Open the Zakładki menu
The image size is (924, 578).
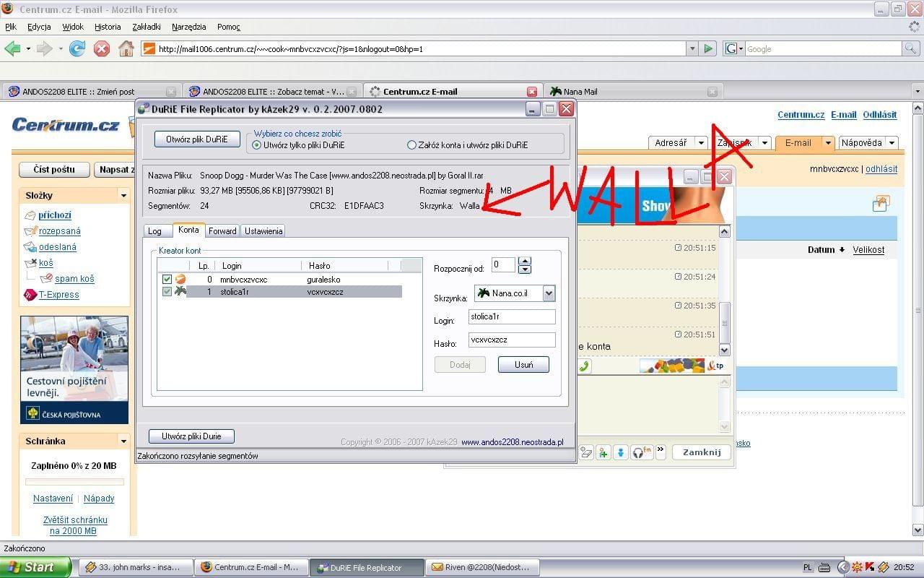147,27
